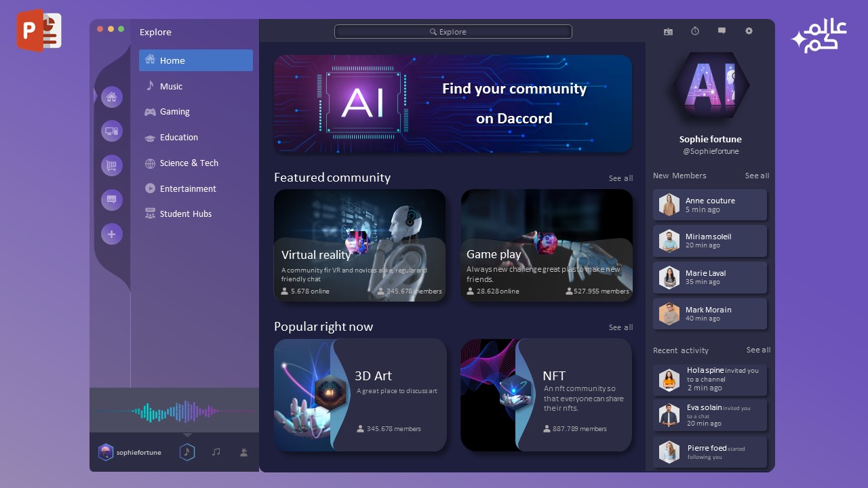The image size is (868, 488).
Task: Open the Science & Tech category
Action: (x=189, y=163)
